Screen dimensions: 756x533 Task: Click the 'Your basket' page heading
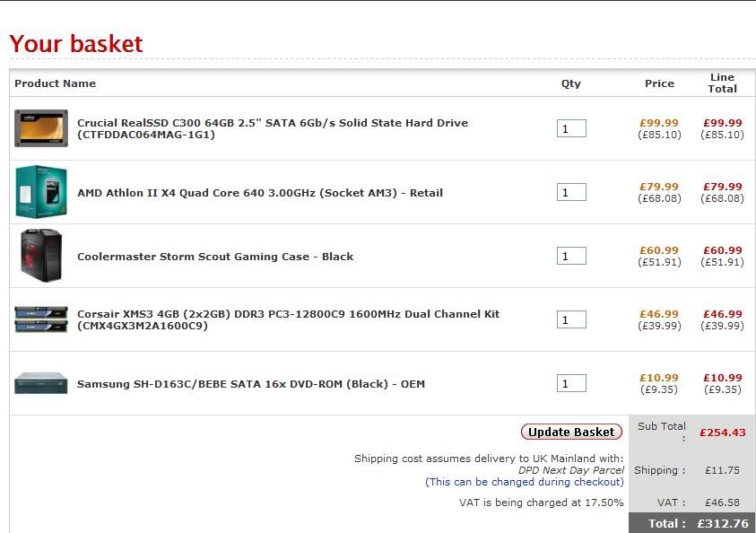coord(76,43)
